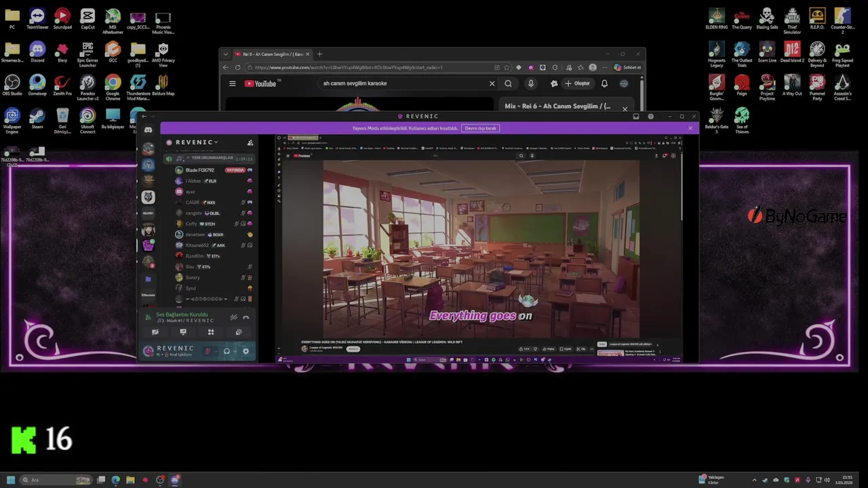Click the taskbar search box 'Ara'
This screenshot has height=488, width=868.
click(x=56, y=480)
